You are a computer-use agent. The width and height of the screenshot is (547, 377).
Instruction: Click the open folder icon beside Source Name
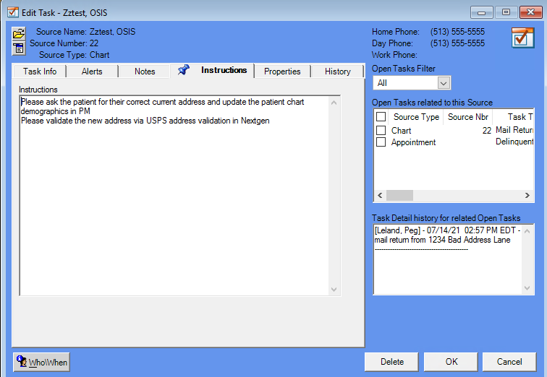(19, 34)
